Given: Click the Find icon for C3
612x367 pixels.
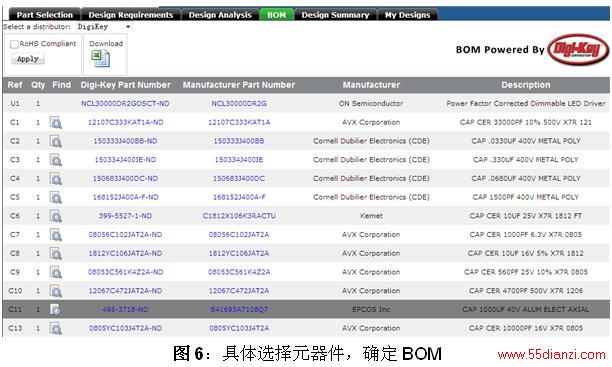Looking at the screenshot, I should [x=56, y=160].
